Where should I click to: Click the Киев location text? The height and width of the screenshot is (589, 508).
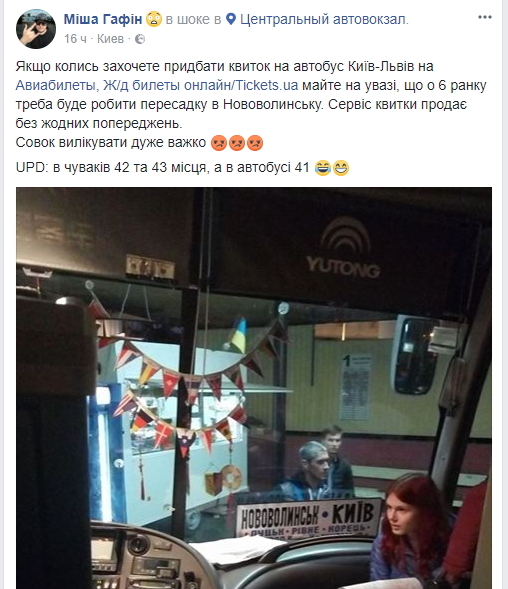point(110,39)
